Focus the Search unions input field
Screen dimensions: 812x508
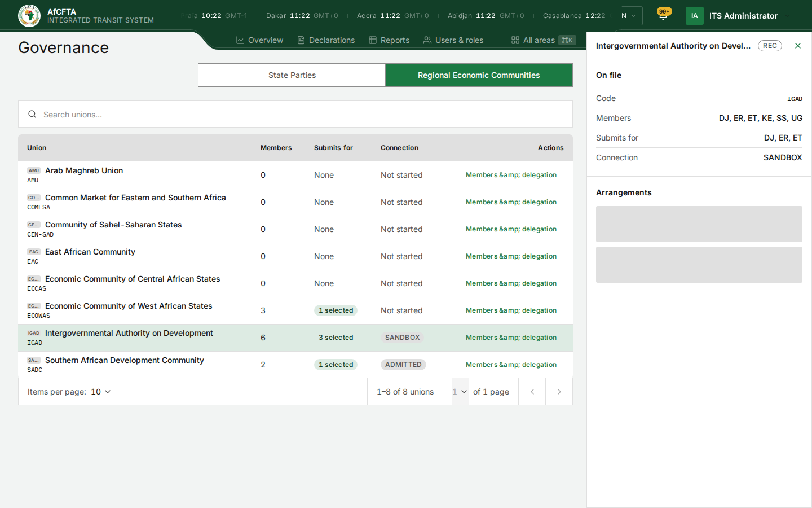click(295, 114)
